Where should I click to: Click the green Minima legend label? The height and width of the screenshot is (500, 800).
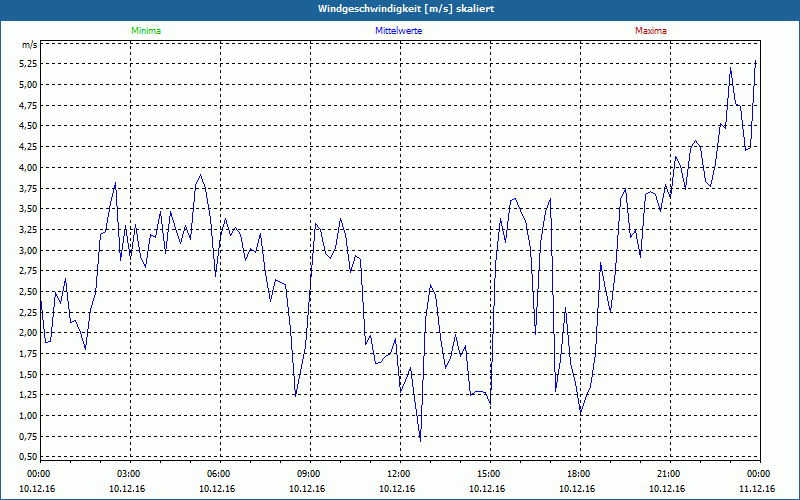pos(146,31)
